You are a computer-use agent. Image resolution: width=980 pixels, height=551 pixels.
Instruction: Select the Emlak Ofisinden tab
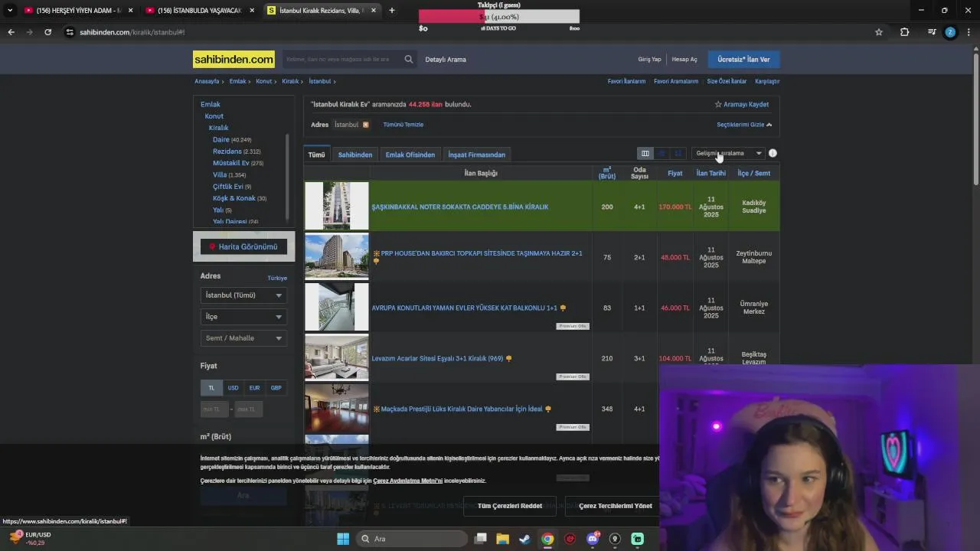[410, 155]
